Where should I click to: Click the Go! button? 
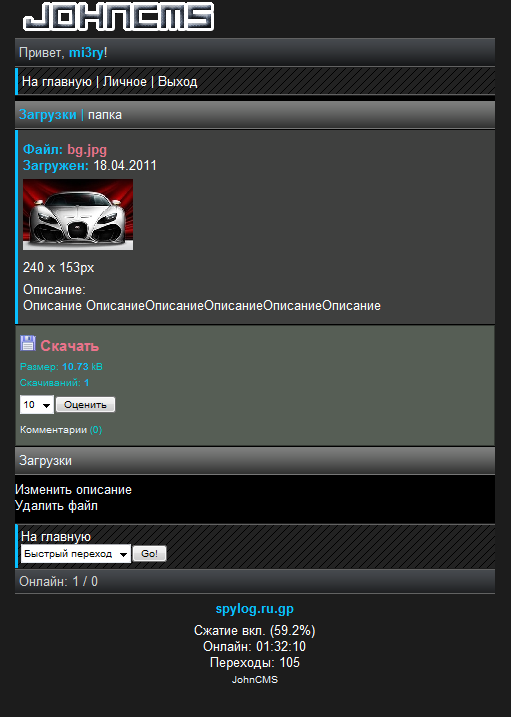point(149,554)
